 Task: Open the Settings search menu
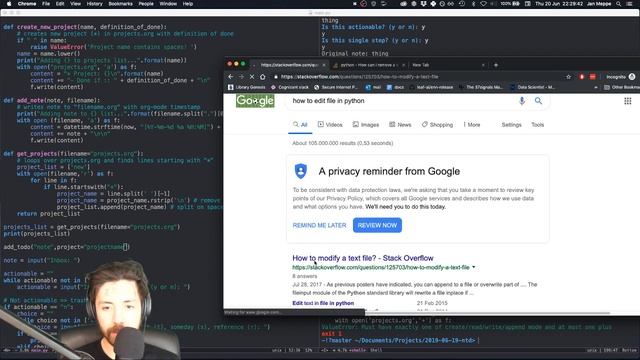511,124
